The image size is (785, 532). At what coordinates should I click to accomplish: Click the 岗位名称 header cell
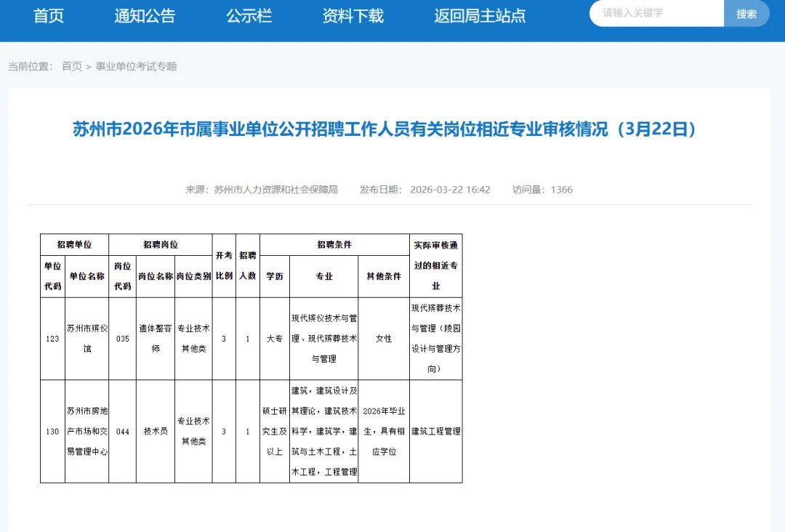point(156,276)
